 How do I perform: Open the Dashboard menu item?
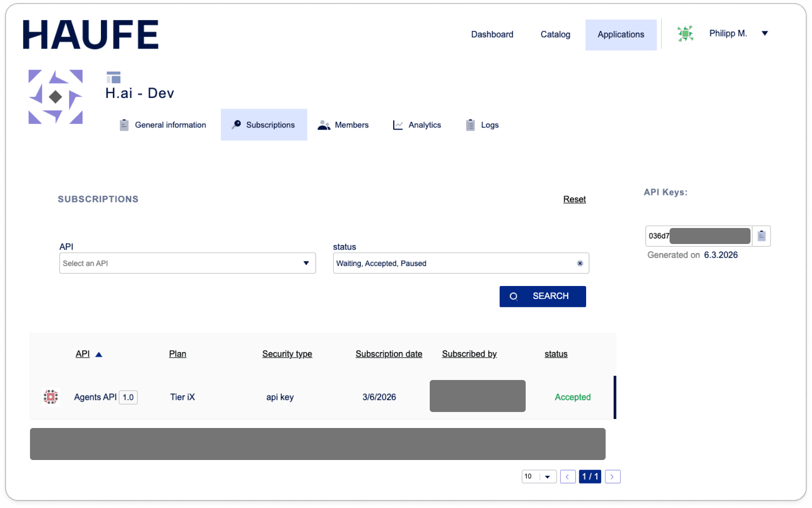pos(492,34)
